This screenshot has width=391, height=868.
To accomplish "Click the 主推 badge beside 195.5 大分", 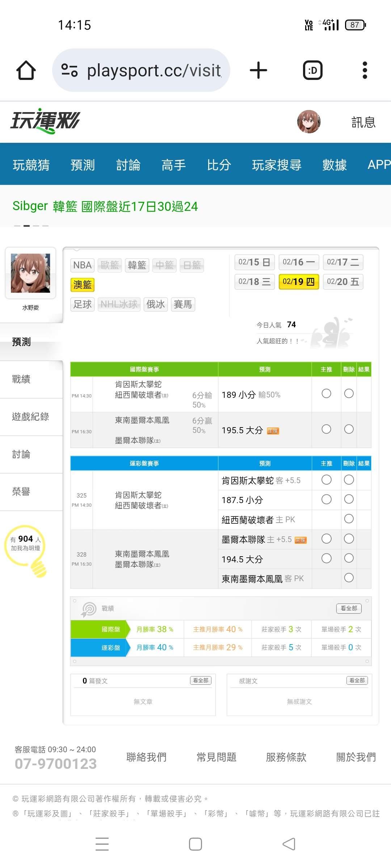I will click(273, 431).
